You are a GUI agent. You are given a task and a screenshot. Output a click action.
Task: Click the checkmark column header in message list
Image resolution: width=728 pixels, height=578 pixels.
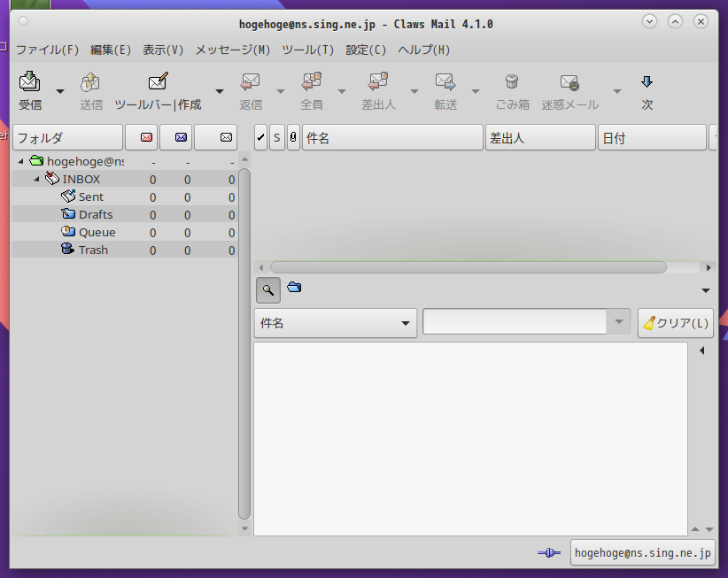point(260,137)
